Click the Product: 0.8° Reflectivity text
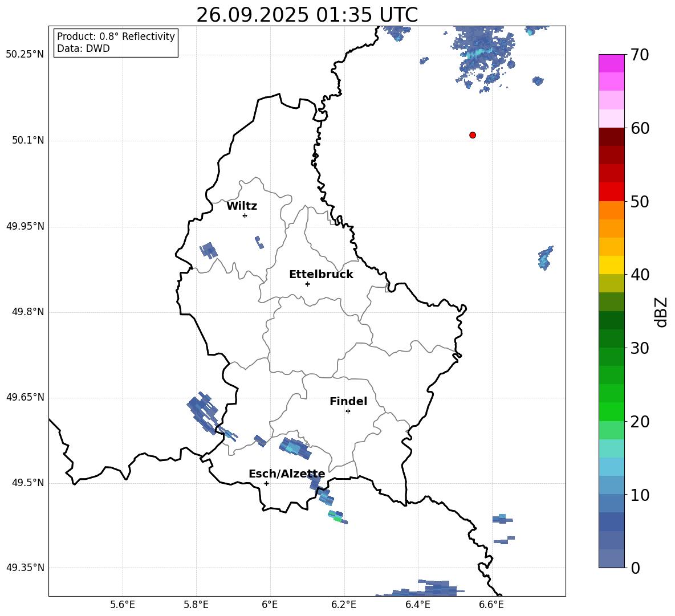675x616 pixels. [116, 36]
